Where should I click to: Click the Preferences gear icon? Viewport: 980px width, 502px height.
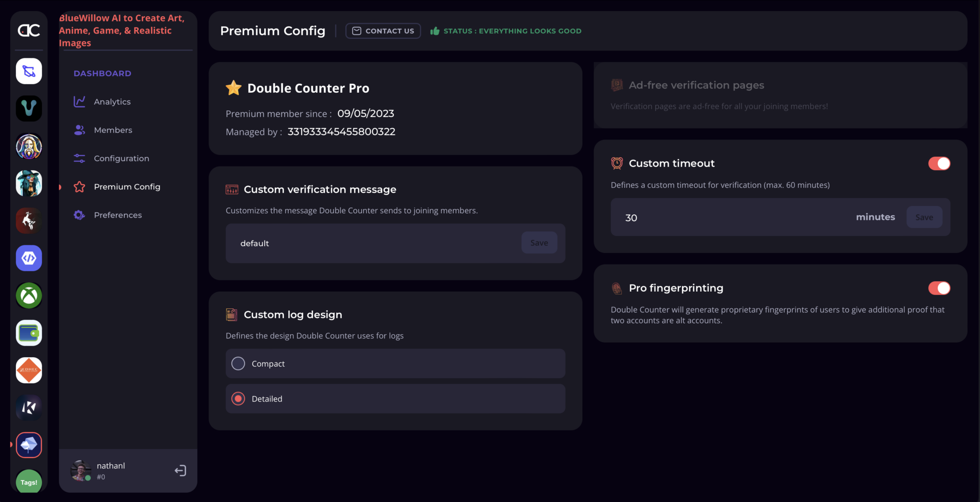tap(79, 215)
